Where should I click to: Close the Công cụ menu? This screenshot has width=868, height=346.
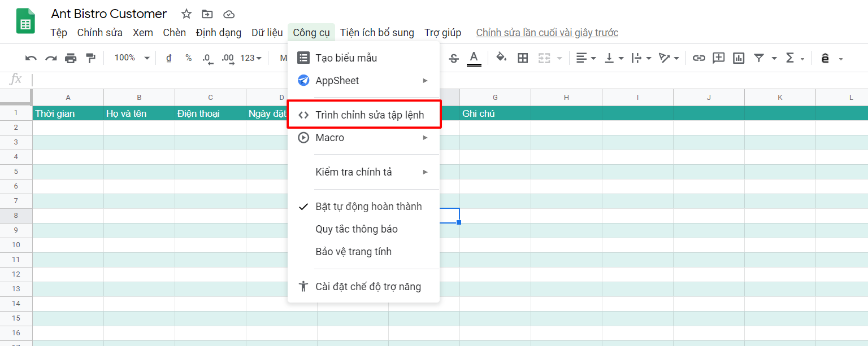pyautogui.click(x=311, y=33)
